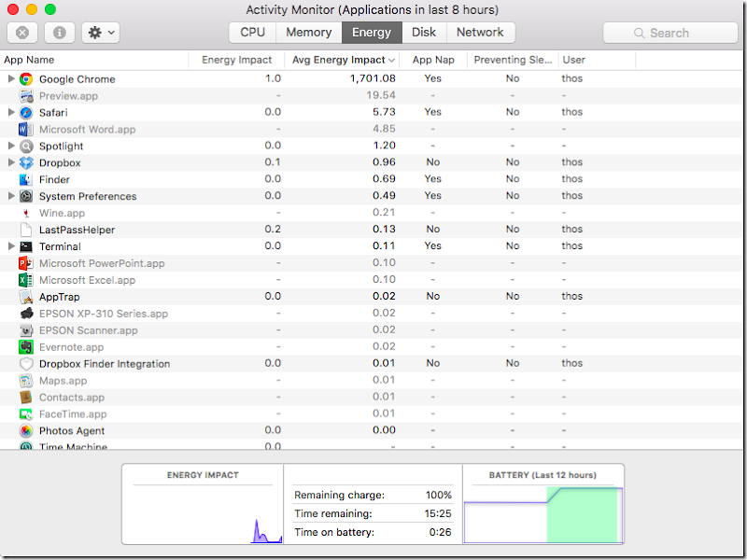Click the Energy Impact graph

coord(203,514)
